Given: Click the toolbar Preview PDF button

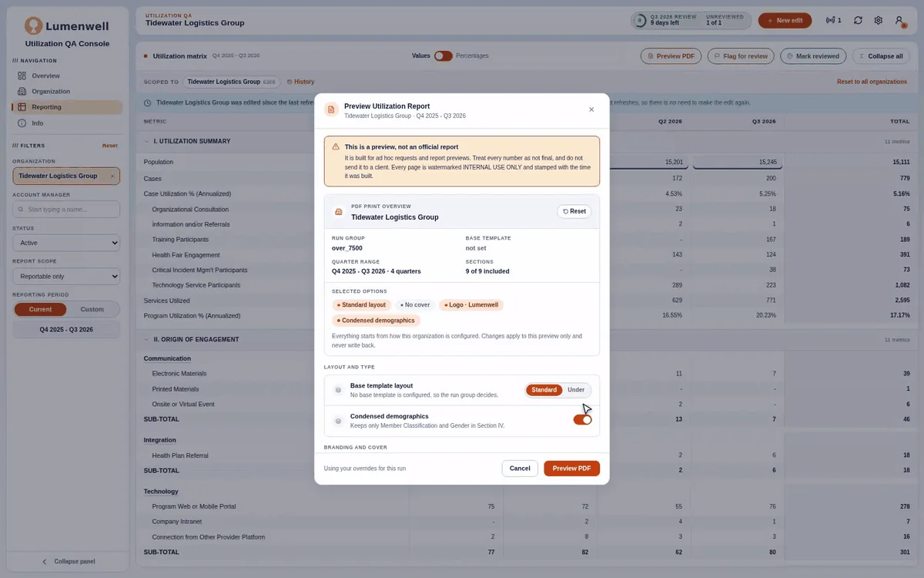Looking at the screenshot, I should point(671,56).
